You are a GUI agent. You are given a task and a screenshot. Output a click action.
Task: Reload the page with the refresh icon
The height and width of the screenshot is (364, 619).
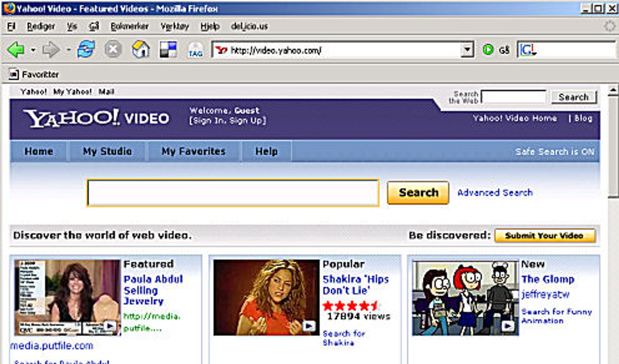86,49
